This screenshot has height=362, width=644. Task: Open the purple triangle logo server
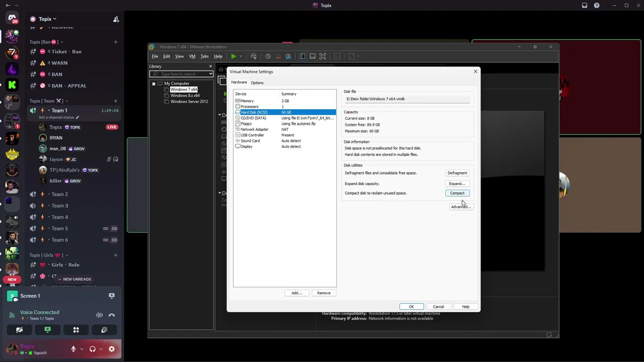(12, 69)
